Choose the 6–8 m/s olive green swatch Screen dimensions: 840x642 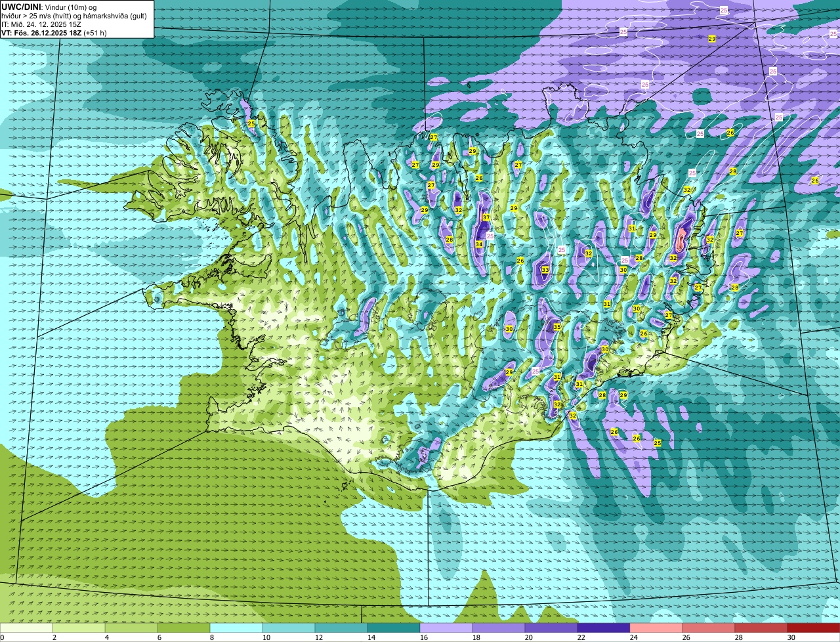pyautogui.click(x=184, y=628)
